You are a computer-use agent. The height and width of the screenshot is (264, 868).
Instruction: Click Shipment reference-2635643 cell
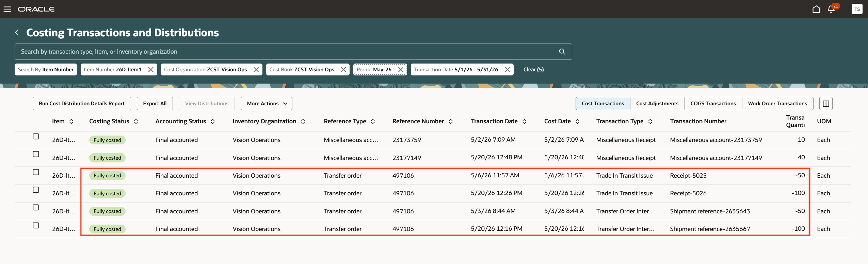point(710,211)
